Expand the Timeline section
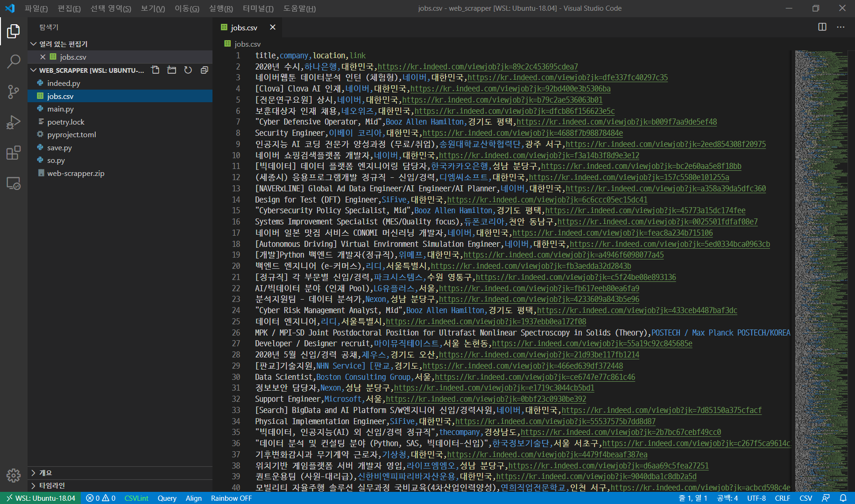This screenshot has height=504, width=855. pyautogui.click(x=120, y=485)
